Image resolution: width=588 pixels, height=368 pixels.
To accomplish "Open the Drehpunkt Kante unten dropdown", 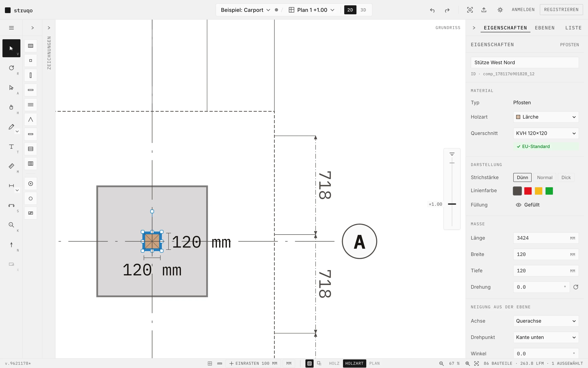I will coord(546,337).
